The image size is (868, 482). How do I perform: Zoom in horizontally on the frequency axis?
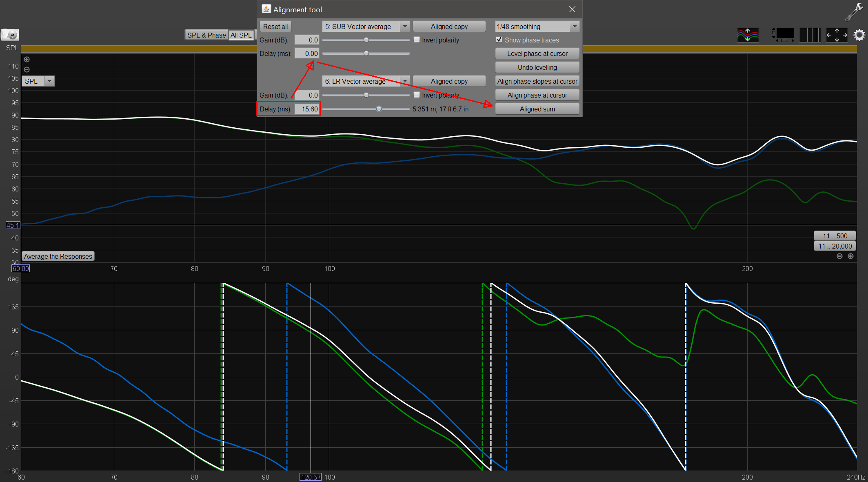850,256
